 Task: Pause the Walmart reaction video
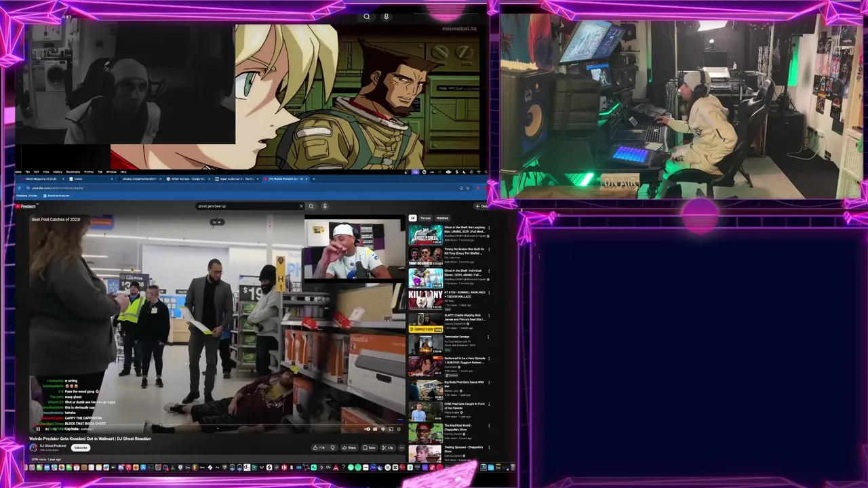[38, 429]
